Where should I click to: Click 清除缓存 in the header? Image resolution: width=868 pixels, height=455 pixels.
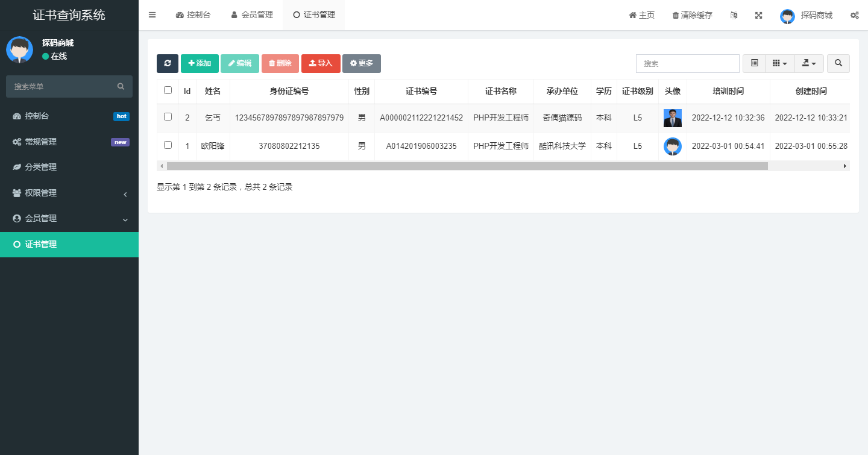click(693, 15)
